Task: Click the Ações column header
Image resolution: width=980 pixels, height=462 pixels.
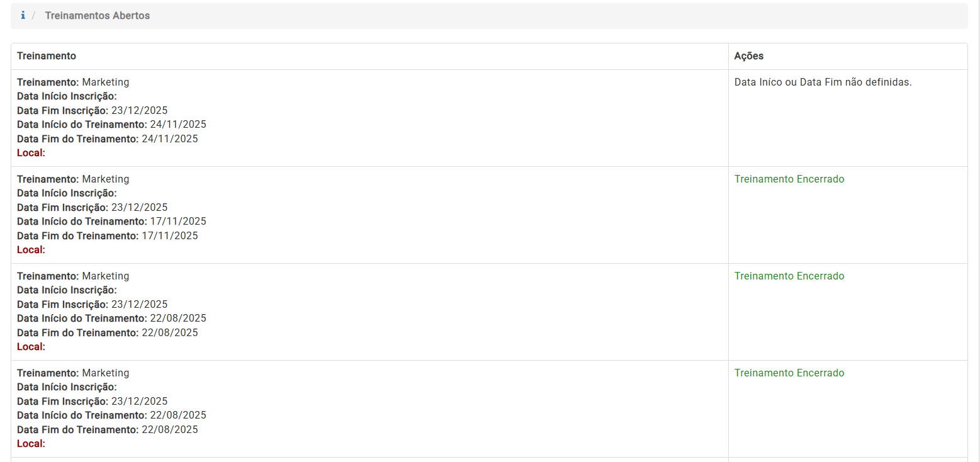Action: [748, 56]
